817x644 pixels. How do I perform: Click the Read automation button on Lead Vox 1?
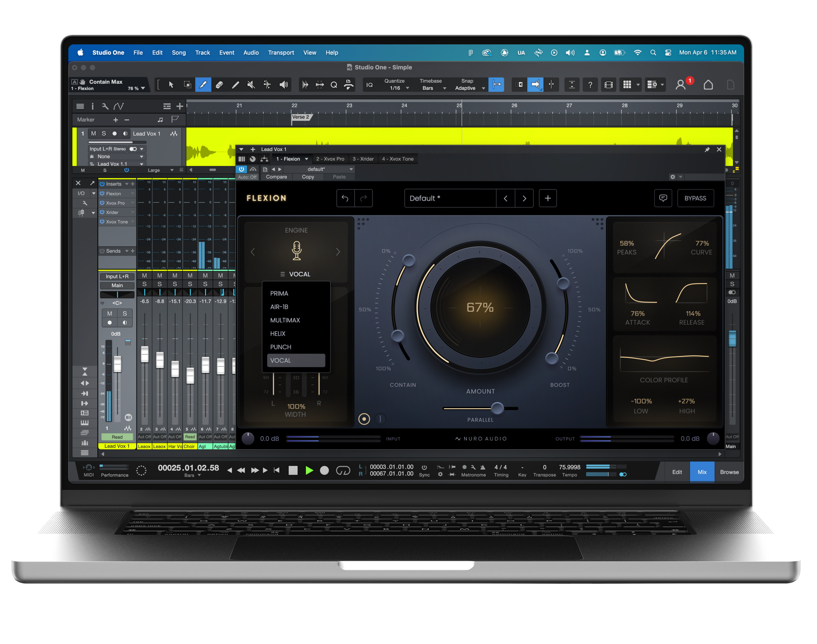click(117, 438)
